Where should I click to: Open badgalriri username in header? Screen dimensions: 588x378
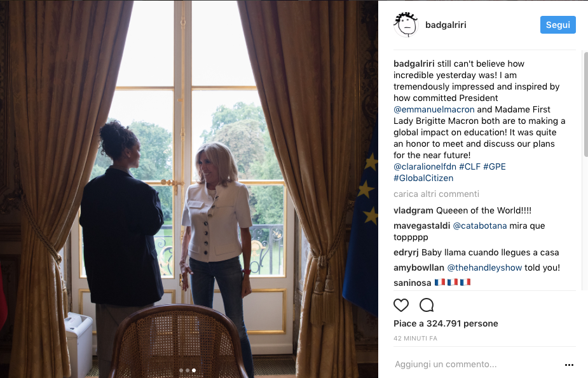click(446, 25)
